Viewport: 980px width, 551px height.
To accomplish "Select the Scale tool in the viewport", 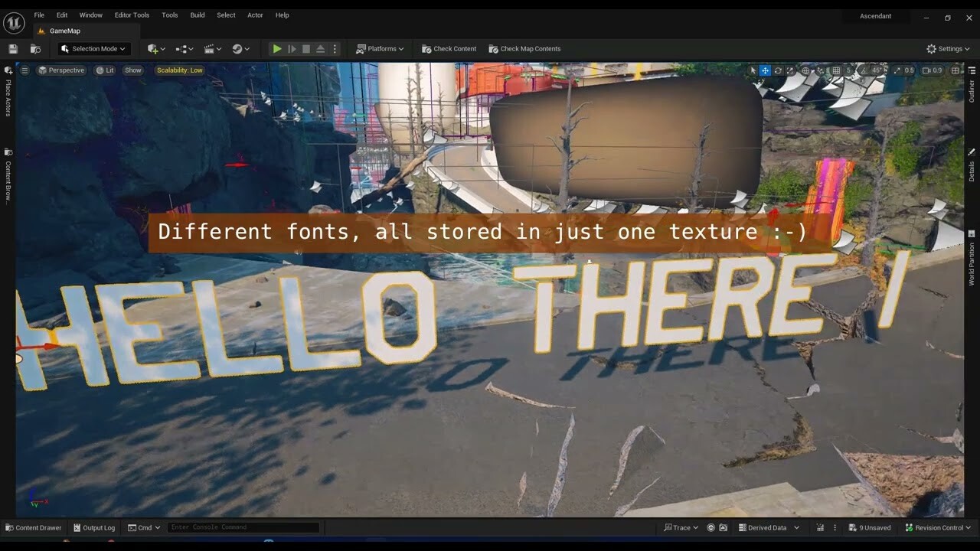I will (789, 70).
